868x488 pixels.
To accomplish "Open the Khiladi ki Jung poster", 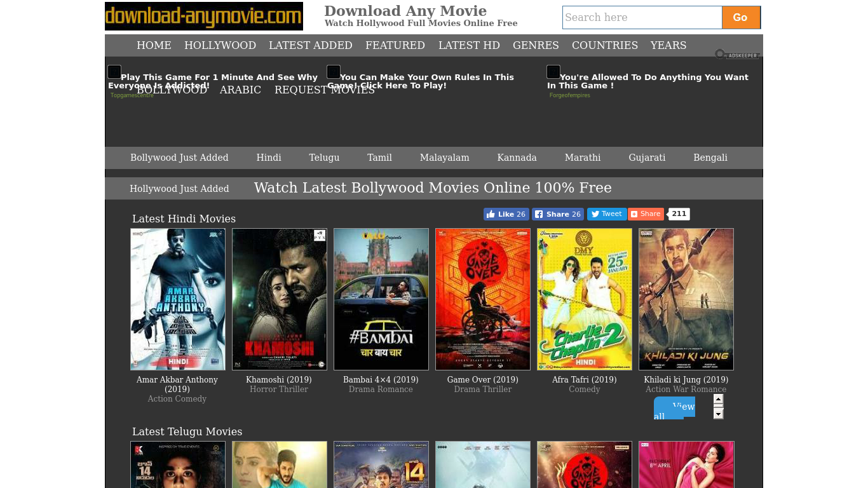I will (x=686, y=299).
